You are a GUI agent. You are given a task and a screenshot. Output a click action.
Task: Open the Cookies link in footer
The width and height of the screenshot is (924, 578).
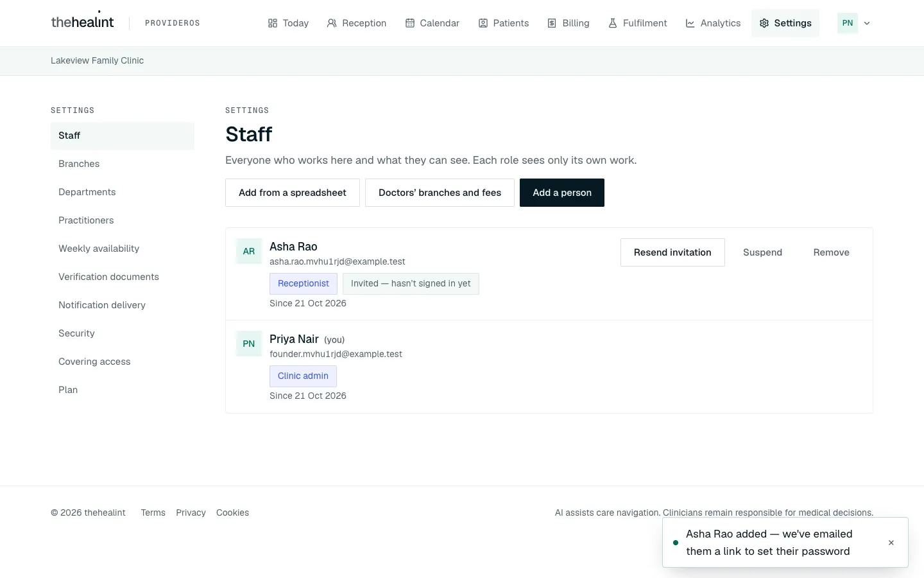(232, 512)
